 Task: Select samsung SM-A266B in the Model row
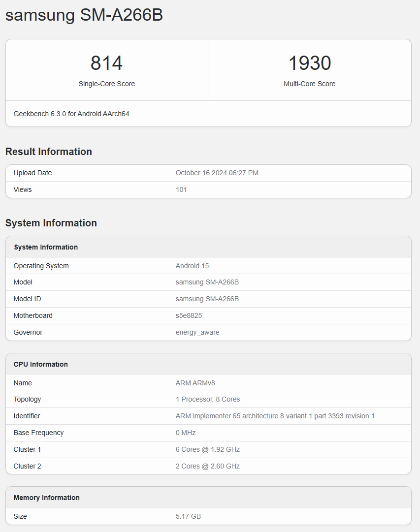pyautogui.click(x=207, y=282)
